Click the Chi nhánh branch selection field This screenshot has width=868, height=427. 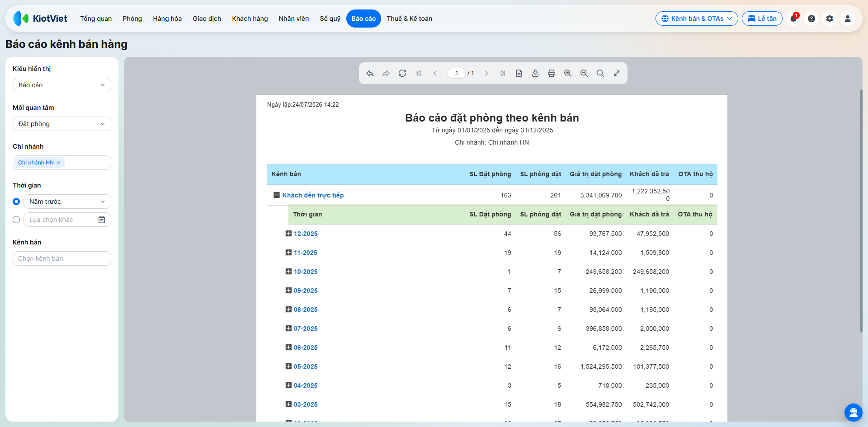(x=62, y=163)
